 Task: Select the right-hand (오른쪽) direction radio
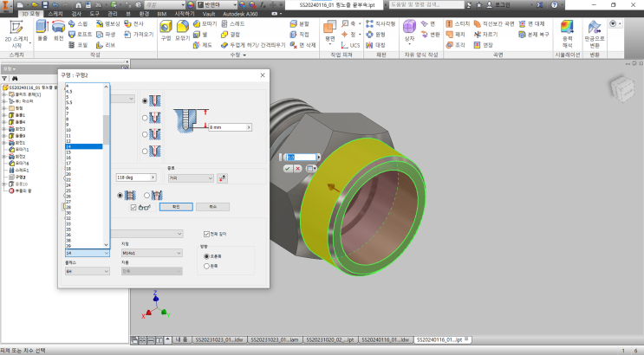coord(205,256)
